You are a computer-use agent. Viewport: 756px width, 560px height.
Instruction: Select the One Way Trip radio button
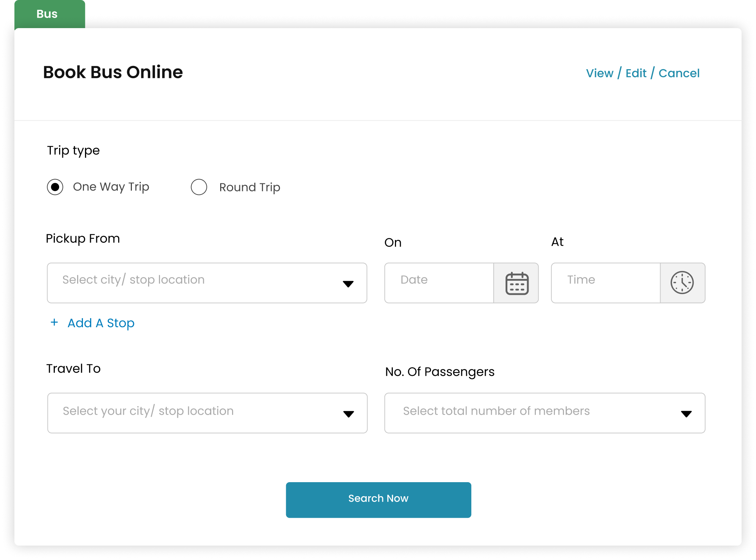55,187
